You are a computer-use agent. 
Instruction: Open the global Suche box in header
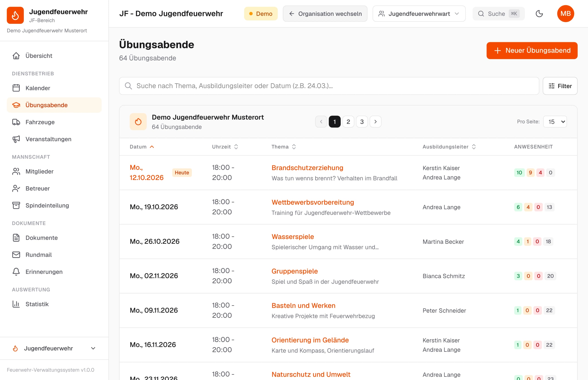(x=498, y=14)
